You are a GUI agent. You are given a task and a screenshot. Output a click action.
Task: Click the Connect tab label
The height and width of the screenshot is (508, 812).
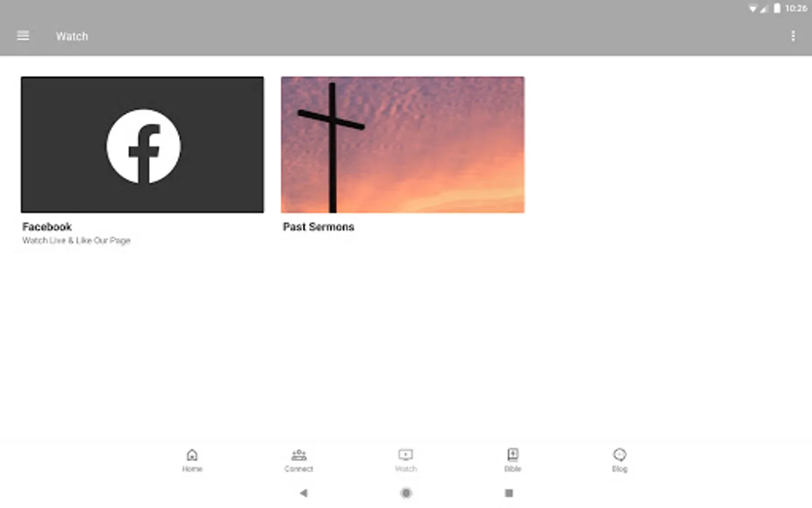[x=299, y=469]
